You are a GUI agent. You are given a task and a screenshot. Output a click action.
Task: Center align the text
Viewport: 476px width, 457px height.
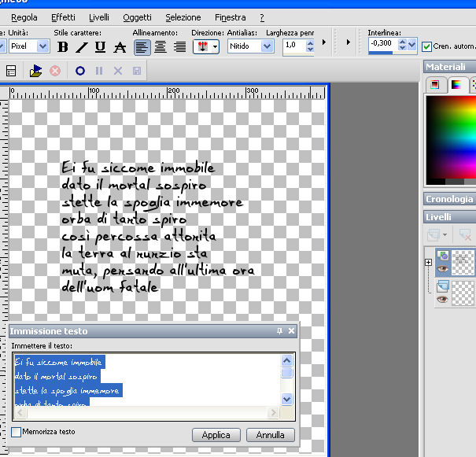tap(161, 47)
